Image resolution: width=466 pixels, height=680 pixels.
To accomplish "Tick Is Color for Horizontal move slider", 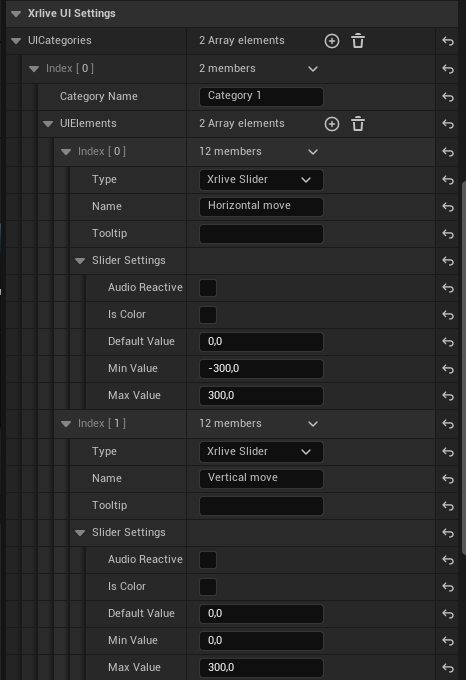I will pos(208,315).
